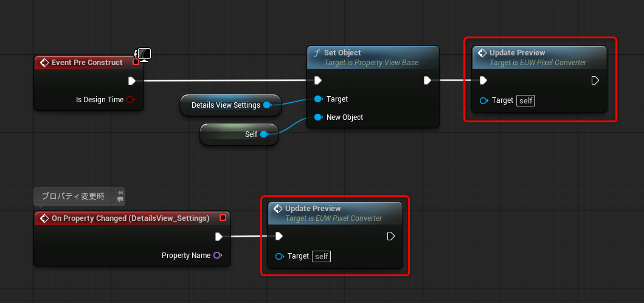Click the New Object input pin on Set Object
Screen dimensions: 644x303
[317, 117]
